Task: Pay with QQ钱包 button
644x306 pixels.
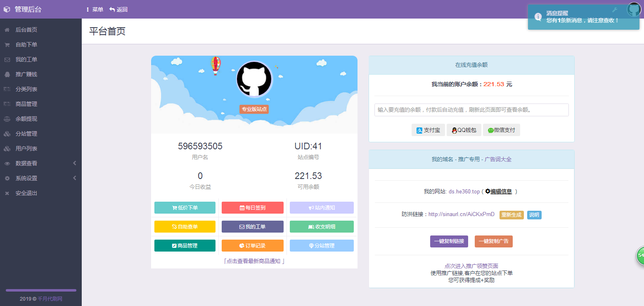Action: click(464, 130)
